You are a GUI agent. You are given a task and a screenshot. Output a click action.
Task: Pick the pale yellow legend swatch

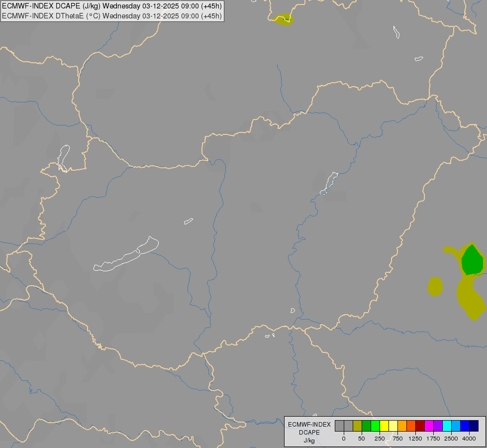393,426
